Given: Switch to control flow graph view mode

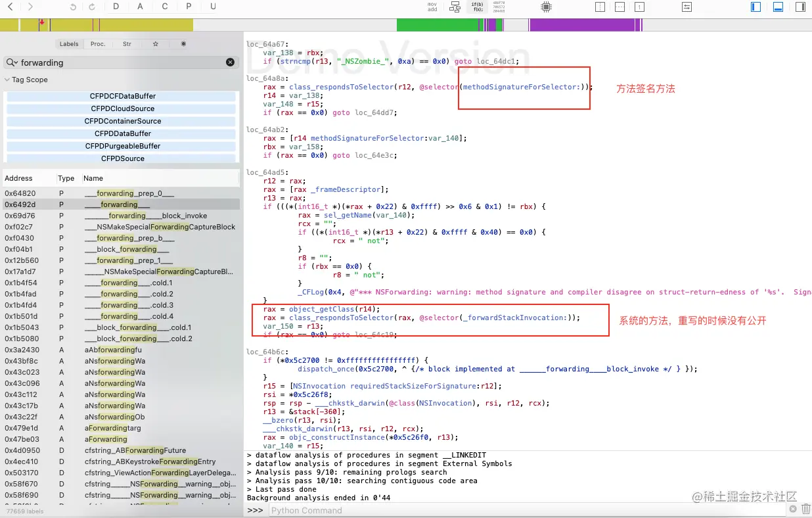Looking at the screenshot, I should 455,7.
